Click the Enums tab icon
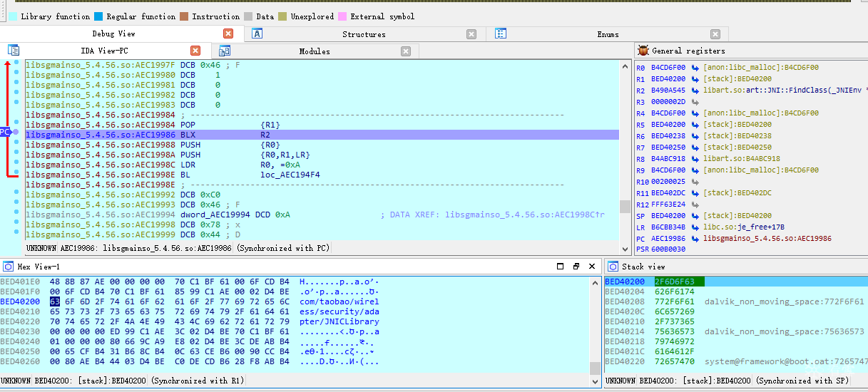 click(501, 33)
